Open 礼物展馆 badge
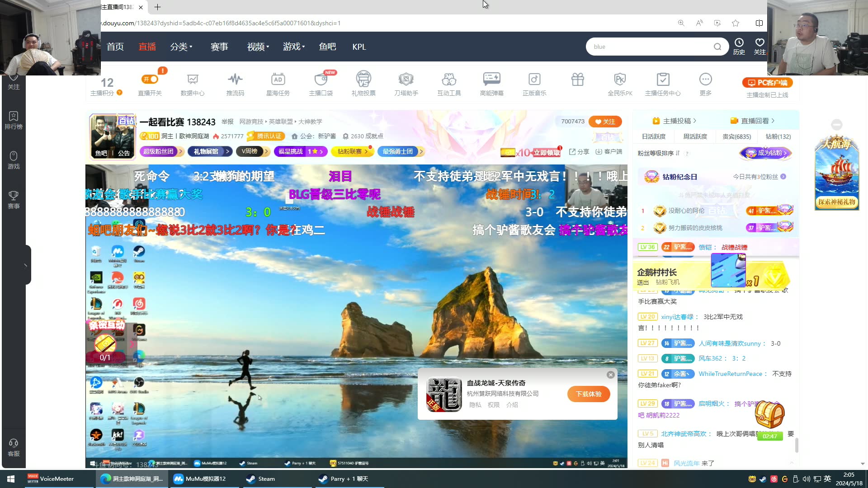Screen dimensions: 868x488 [x=209, y=151]
